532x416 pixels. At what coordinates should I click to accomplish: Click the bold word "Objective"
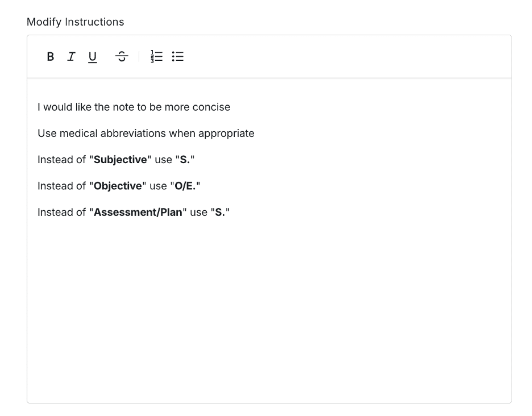click(118, 186)
